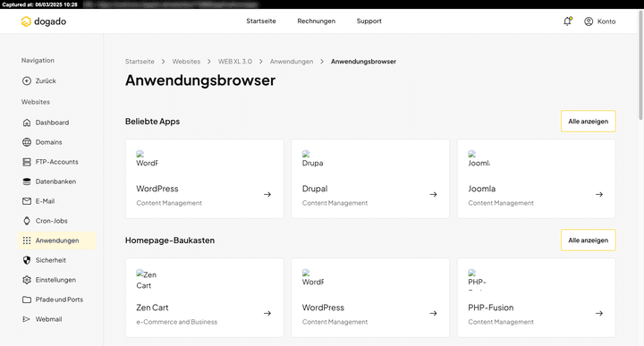Click Alle anzeigen for Beliebte Apps
Screen dimensions: 644x346
pos(589,121)
